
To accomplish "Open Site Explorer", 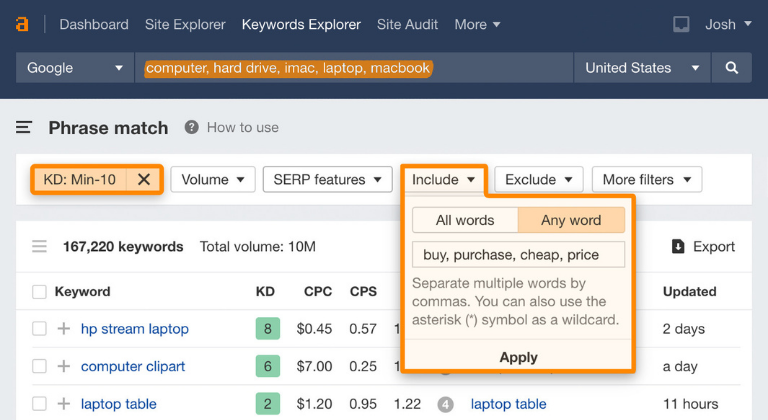I will click(185, 24).
